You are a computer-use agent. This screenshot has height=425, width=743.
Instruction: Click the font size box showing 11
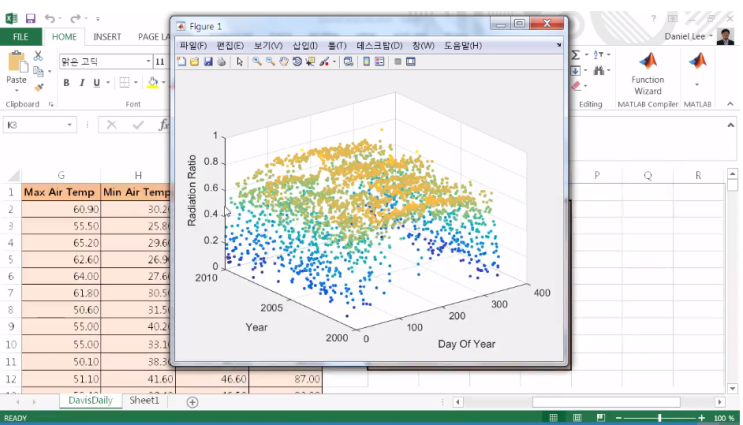pyautogui.click(x=160, y=62)
